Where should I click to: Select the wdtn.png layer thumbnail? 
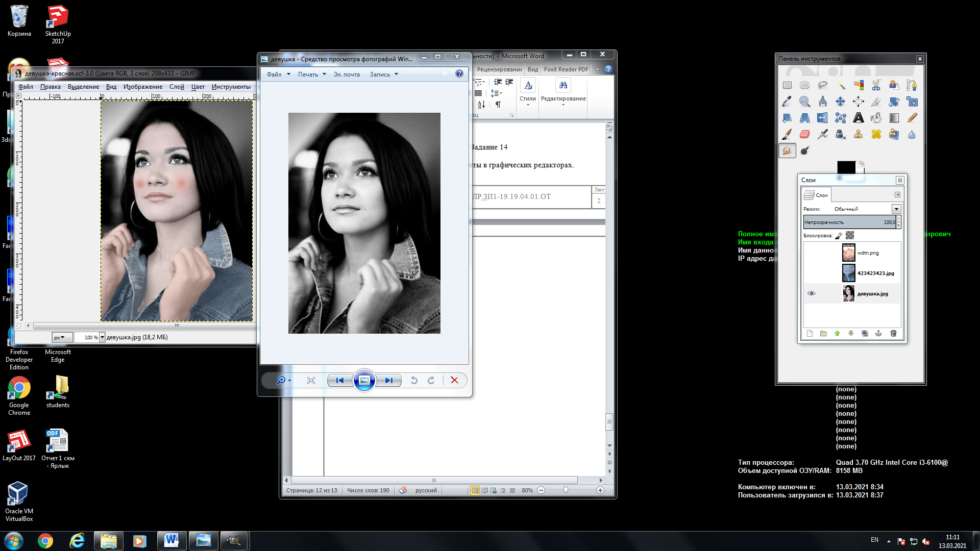click(848, 253)
